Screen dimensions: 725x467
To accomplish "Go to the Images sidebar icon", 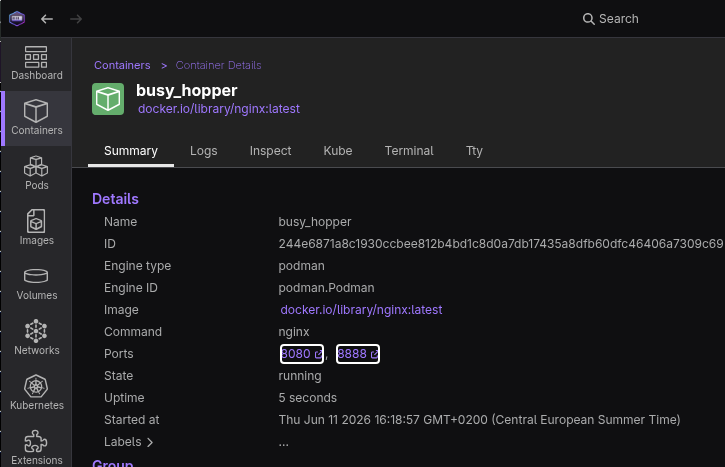I will tap(37, 228).
